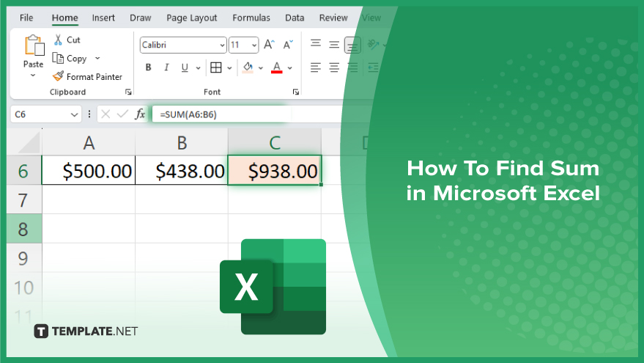This screenshot has width=644, height=363.
Task: Cancel formula entry X icon
Action: [x=106, y=114]
